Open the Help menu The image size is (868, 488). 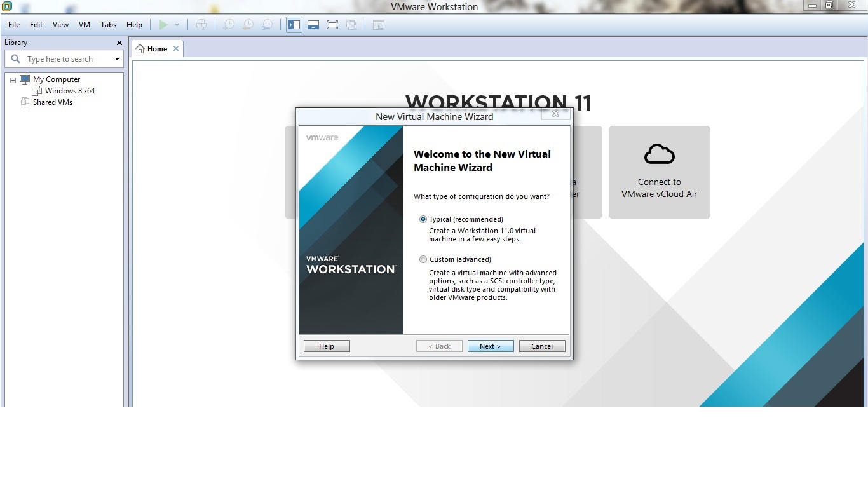134,25
